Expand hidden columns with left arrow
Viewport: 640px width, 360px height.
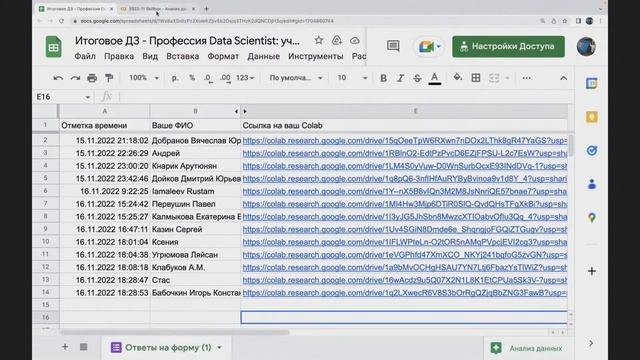[x=236, y=111]
